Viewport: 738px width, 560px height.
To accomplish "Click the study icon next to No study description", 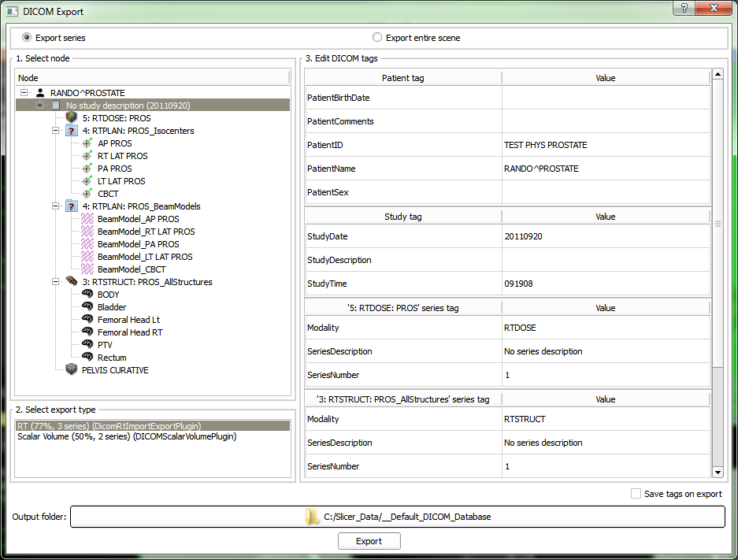I will pyautogui.click(x=56, y=106).
